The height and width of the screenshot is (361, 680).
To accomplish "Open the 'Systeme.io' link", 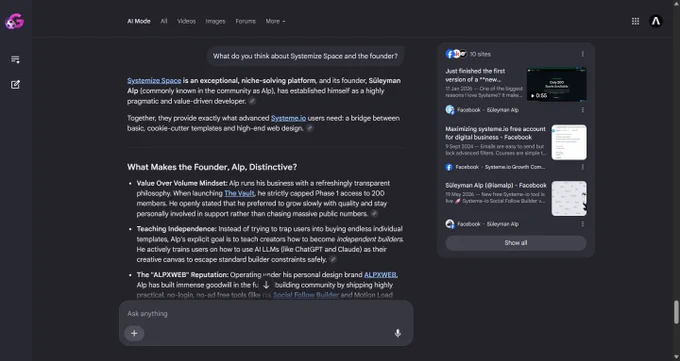I will pyautogui.click(x=288, y=118).
